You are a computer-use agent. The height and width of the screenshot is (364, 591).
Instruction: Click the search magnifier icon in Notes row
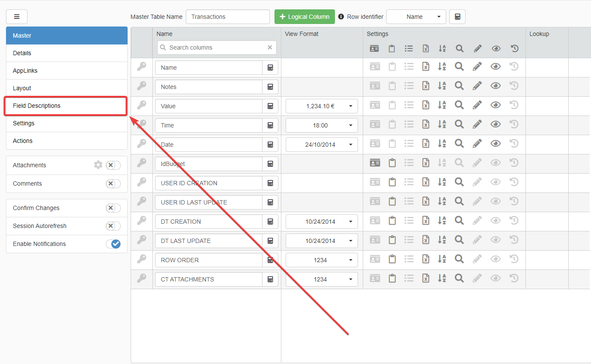point(459,86)
